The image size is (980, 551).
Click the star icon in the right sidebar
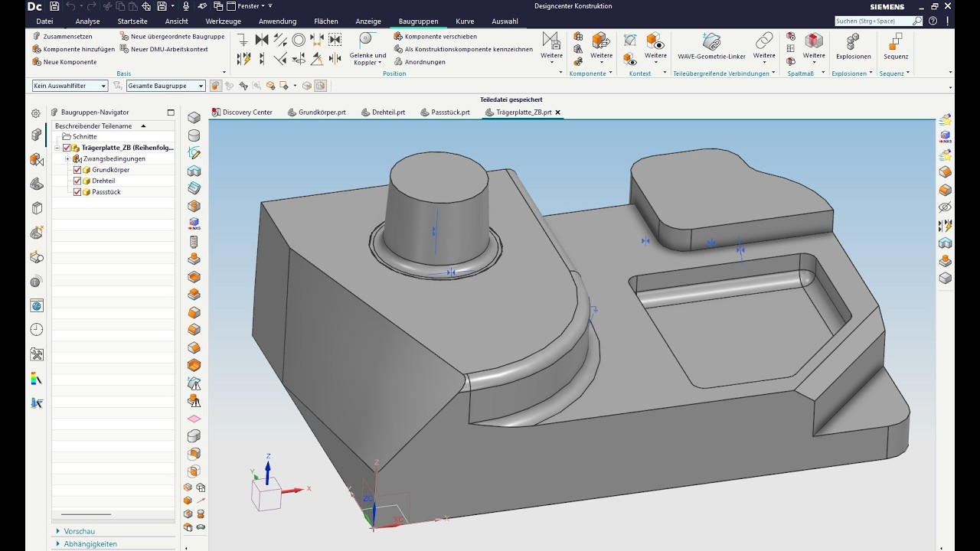[946, 119]
